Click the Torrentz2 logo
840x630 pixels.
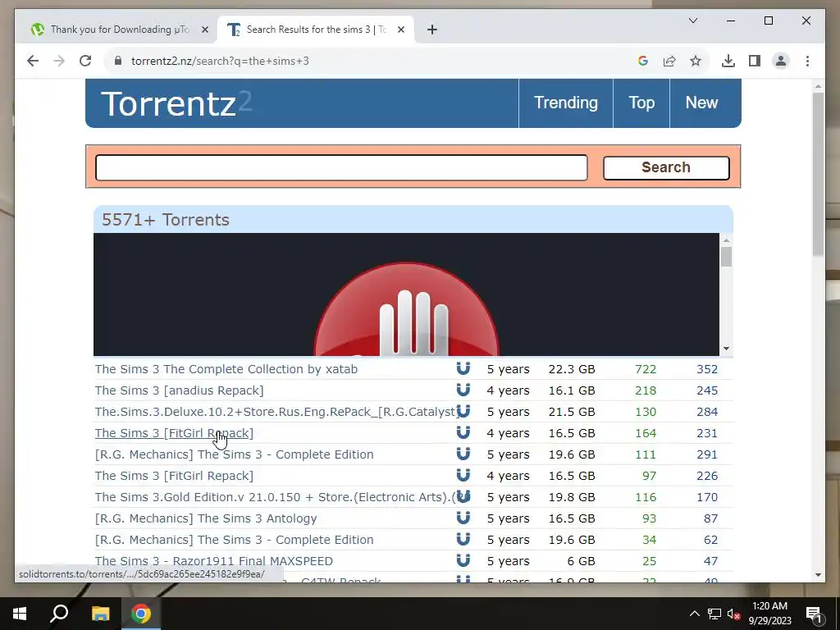point(176,103)
